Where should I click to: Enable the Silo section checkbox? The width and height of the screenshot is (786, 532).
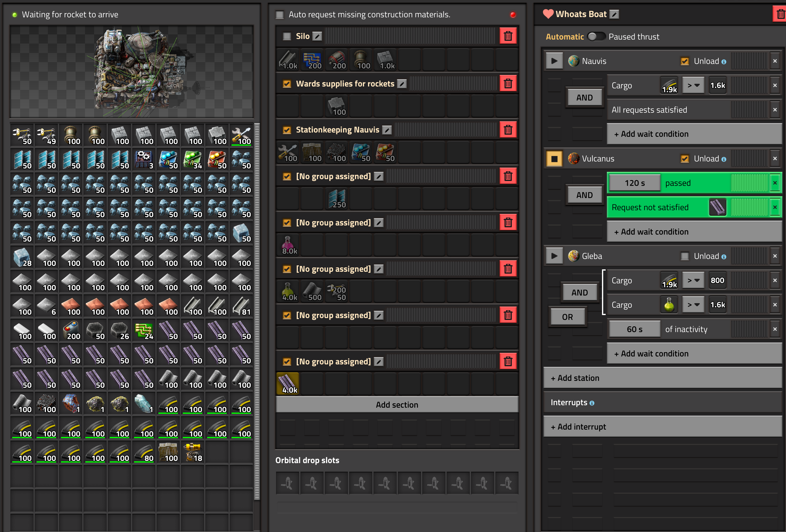click(287, 37)
